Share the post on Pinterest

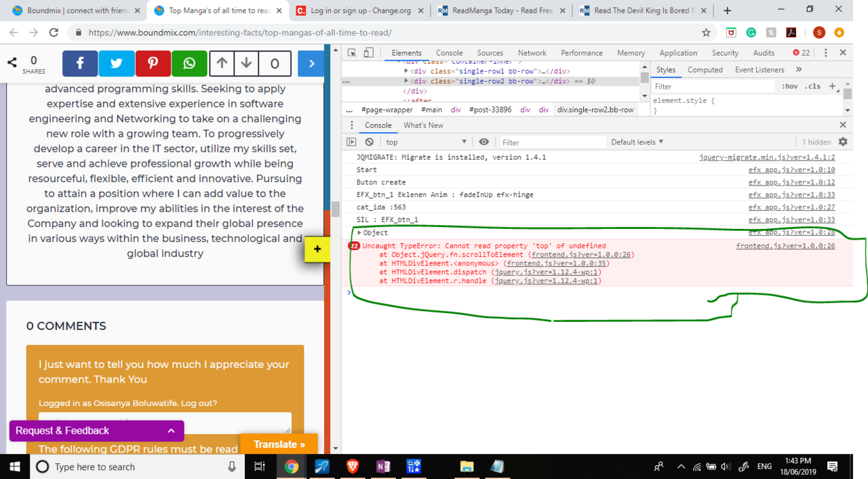pos(153,64)
